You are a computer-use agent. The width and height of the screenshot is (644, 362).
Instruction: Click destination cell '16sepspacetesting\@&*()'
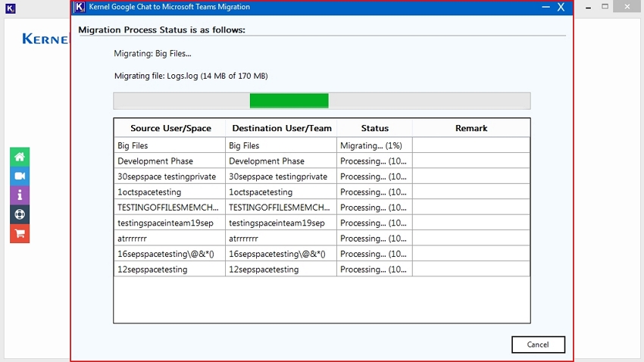pos(281,254)
